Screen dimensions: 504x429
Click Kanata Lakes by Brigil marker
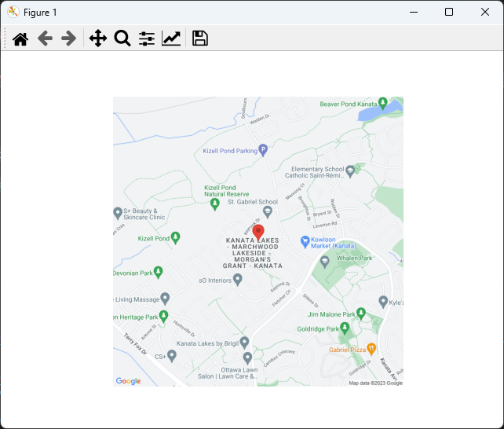[x=245, y=343]
